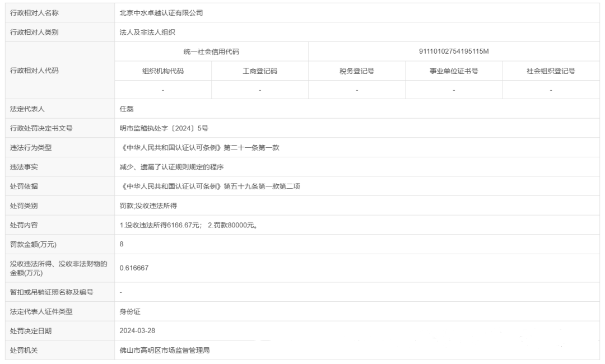Click column header 事业单位证书号
The width and height of the screenshot is (605, 364).
454,71
